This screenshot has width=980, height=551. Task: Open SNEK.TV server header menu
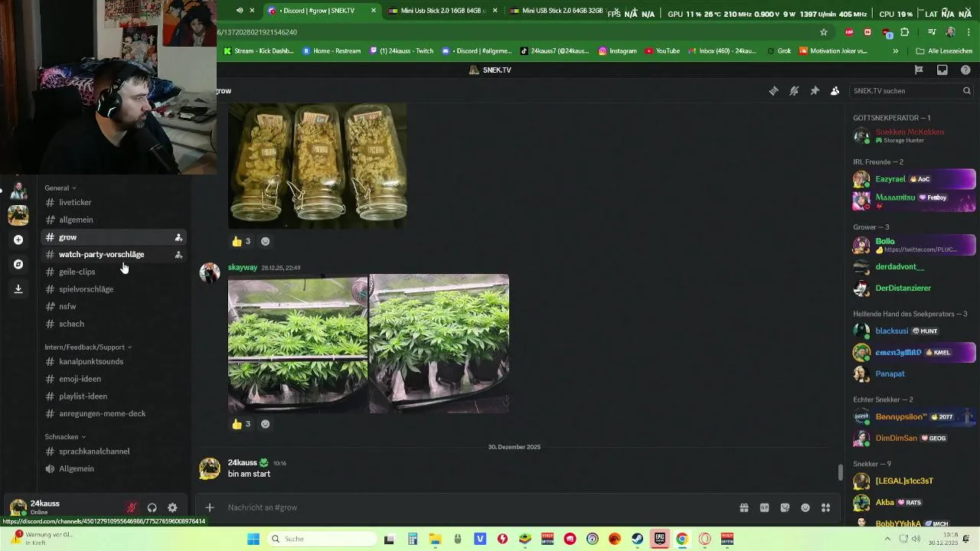pyautogui.click(x=490, y=70)
